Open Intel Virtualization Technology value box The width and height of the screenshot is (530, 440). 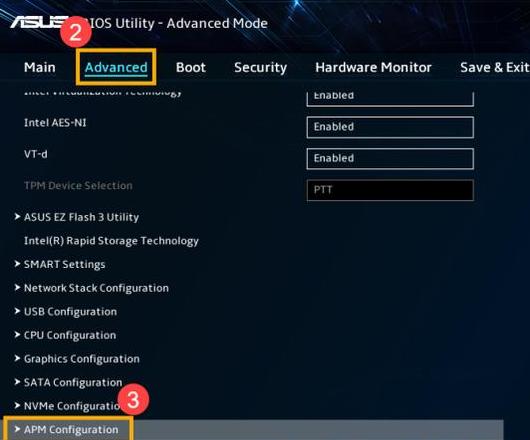point(390,99)
